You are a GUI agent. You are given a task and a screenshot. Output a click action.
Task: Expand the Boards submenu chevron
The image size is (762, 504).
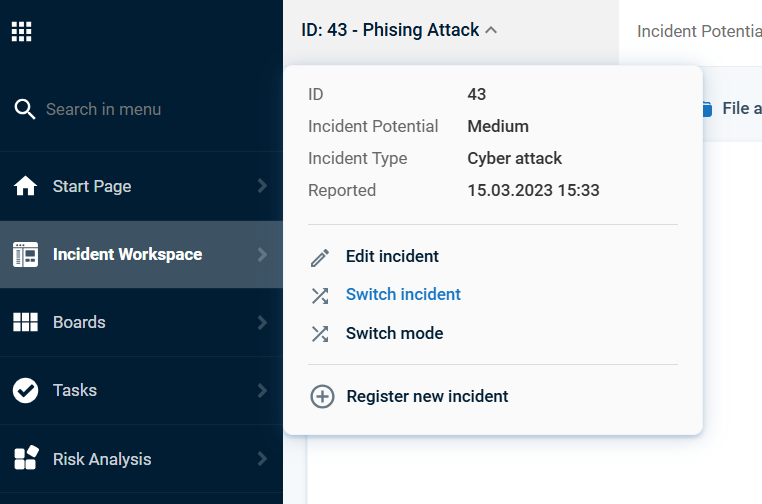click(262, 322)
